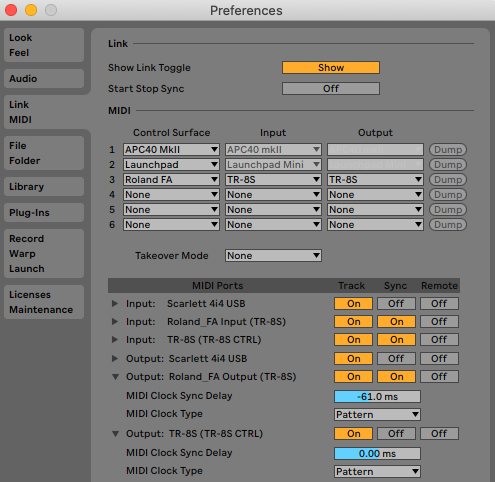Enable Remote for Input Roland_FA Input (TR-8S)
495x482 pixels.
[x=439, y=322]
